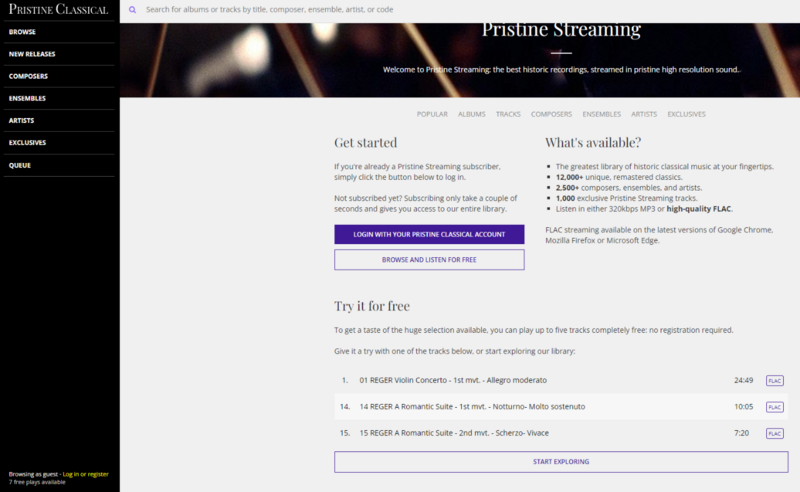
Task: Select the Exclusives tab
Action: tap(687, 114)
